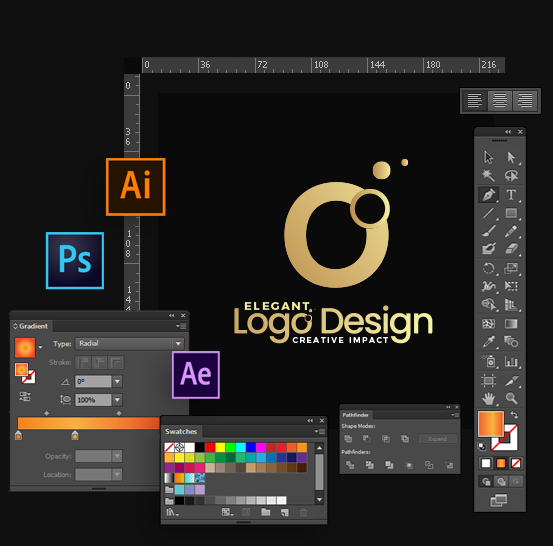
Task: Select the Paintbrush tool
Action: point(488,231)
